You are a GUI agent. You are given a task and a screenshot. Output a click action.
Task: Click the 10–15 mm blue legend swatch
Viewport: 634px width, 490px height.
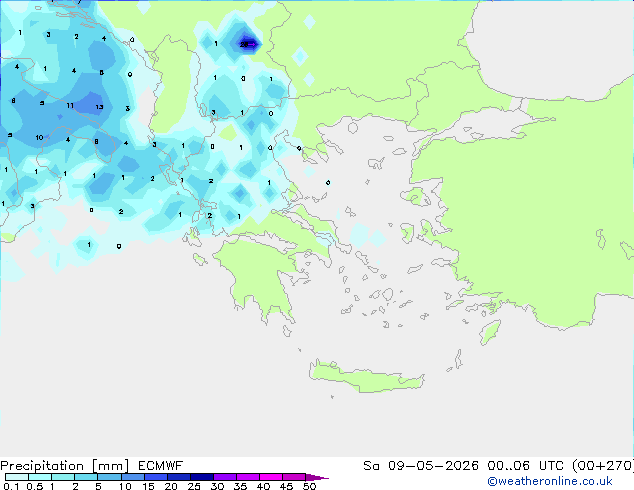pyautogui.click(x=133, y=477)
